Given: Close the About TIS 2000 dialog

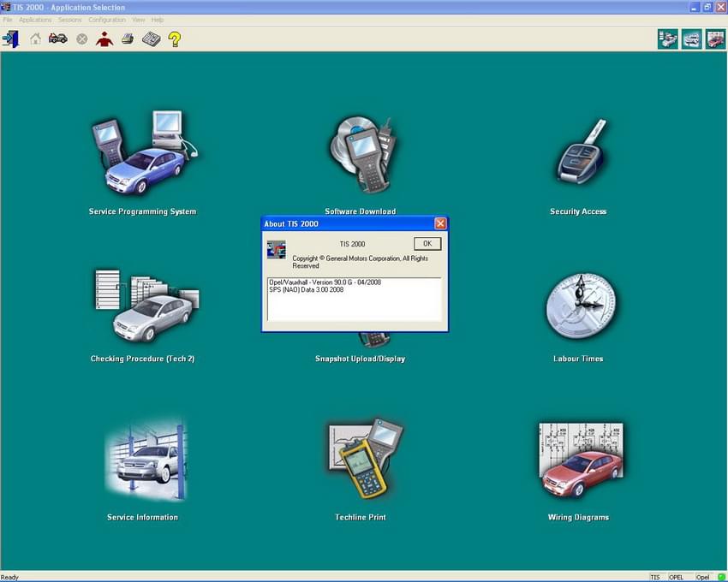Looking at the screenshot, I should pyautogui.click(x=440, y=223).
